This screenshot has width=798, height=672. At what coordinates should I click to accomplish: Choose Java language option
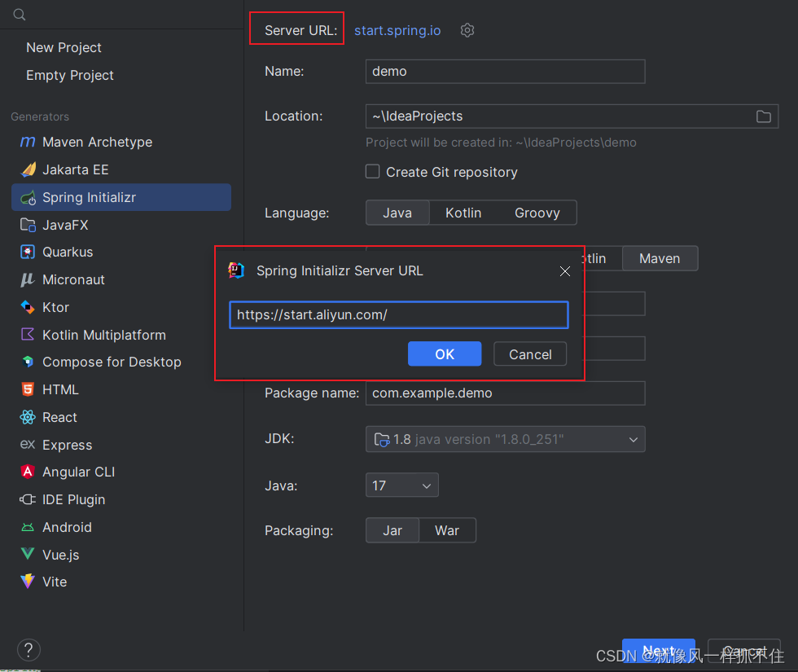pyautogui.click(x=397, y=213)
